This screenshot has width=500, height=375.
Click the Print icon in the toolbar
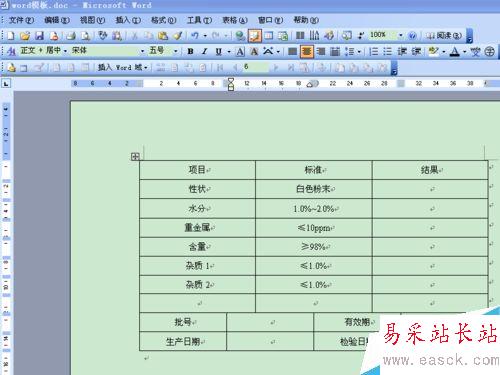[71, 35]
